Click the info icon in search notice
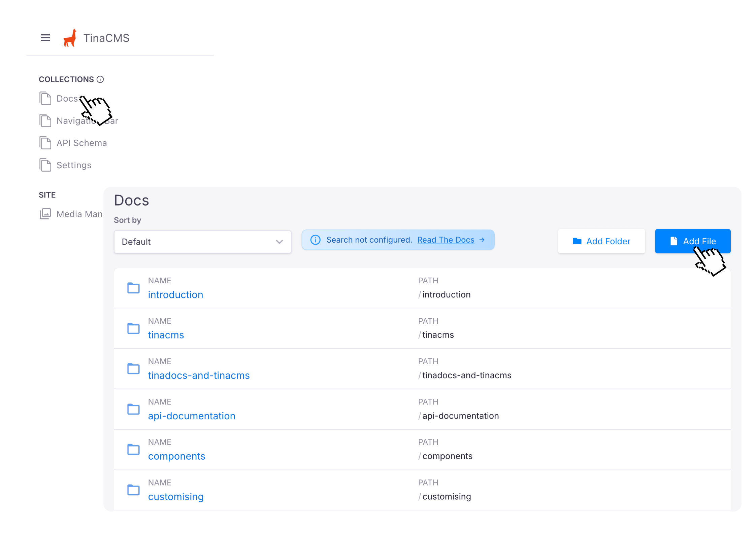This screenshot has height=534, width=756. click(x=315, y=240)
